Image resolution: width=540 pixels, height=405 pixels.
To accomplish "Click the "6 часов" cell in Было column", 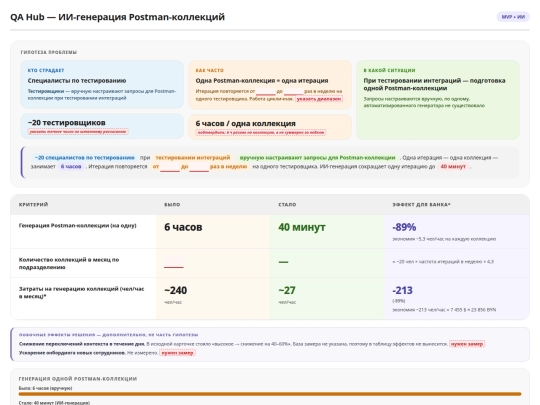I will (x=183, y=227).
